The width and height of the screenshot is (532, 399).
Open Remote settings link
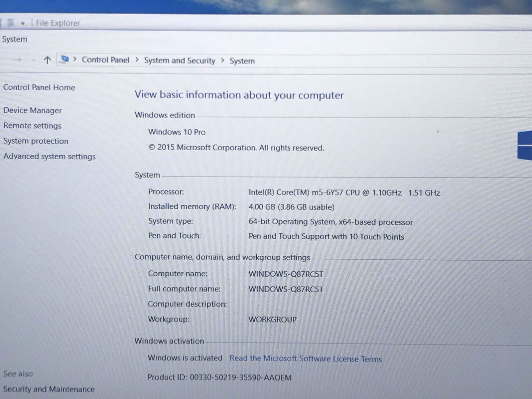pyautogui.click(x=33, y=126)
